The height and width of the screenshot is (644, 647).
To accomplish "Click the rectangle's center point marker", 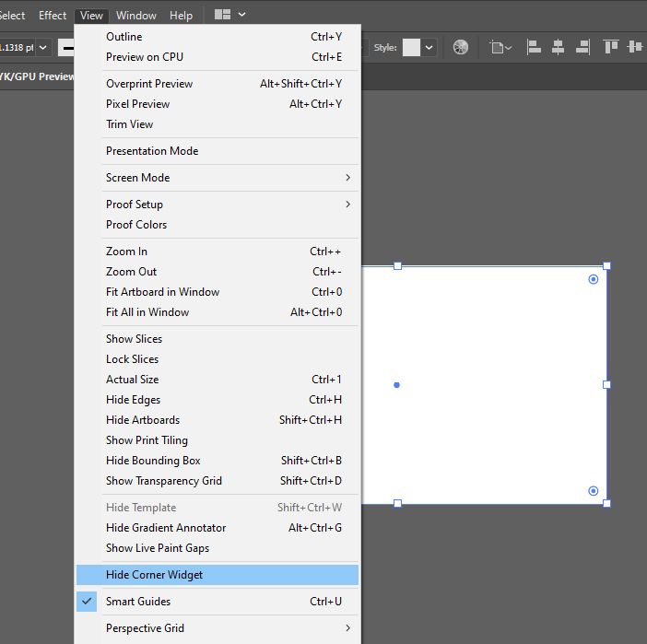I will click(x=396, y=385).
